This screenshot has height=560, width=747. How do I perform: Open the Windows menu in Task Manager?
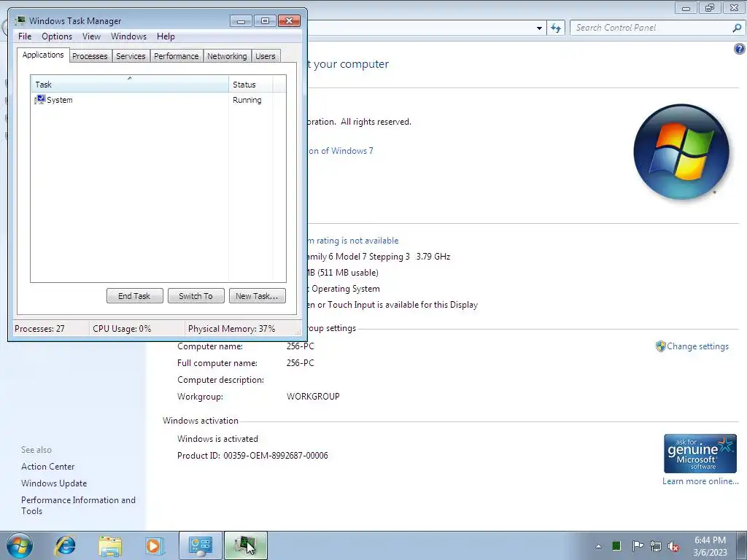[128, 36]
